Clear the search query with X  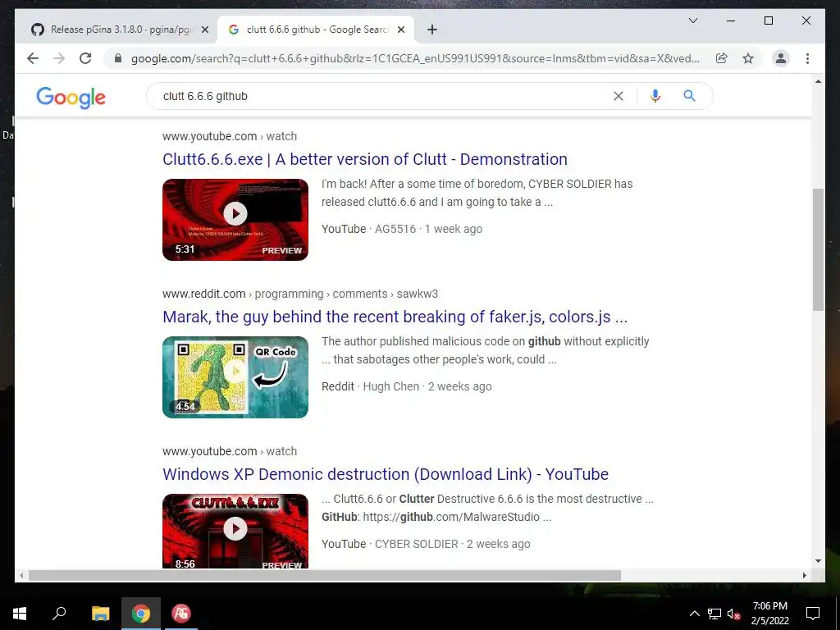[619, 96]
